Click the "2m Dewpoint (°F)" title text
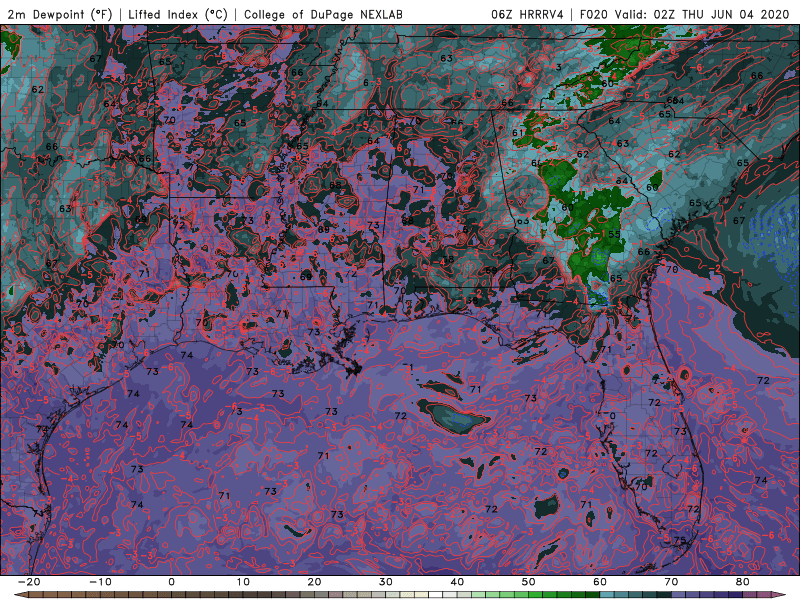Viewport: 800px width, 600px height. pos(59,14)
